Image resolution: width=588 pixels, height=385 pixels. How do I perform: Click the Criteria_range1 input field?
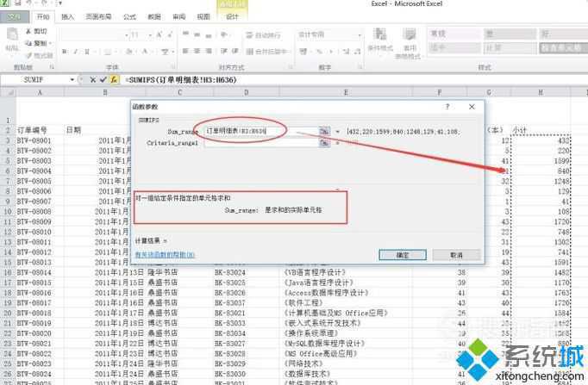[258, 143]
